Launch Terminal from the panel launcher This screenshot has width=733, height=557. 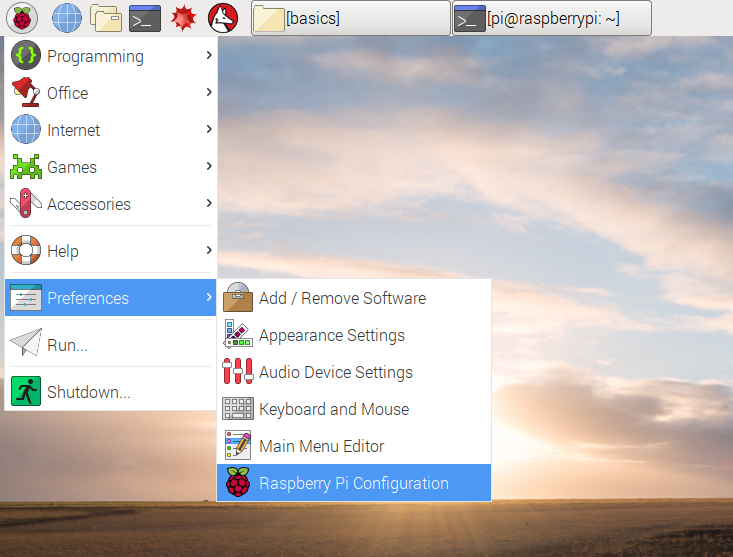[145, 18]
